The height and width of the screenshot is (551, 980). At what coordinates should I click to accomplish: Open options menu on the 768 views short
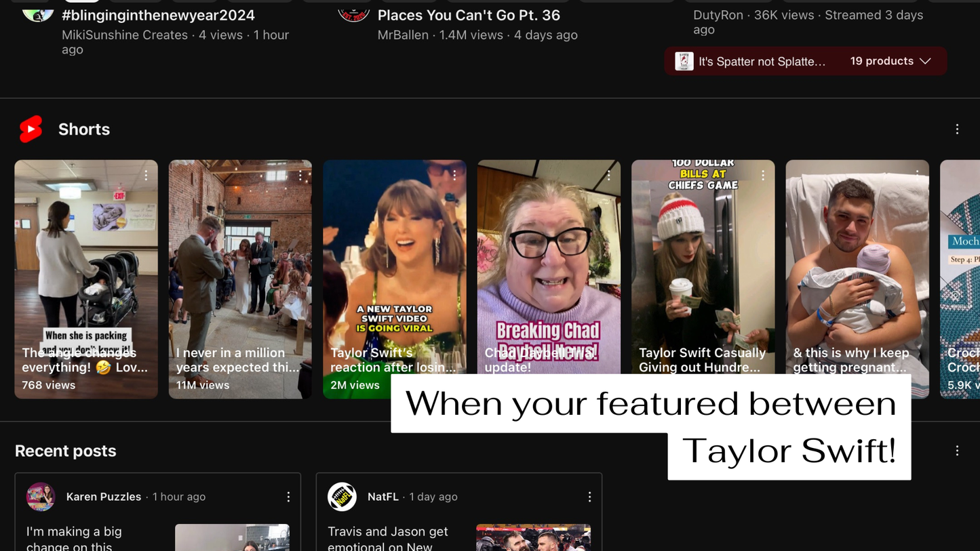pyautogui.click(x=146, y=176)
